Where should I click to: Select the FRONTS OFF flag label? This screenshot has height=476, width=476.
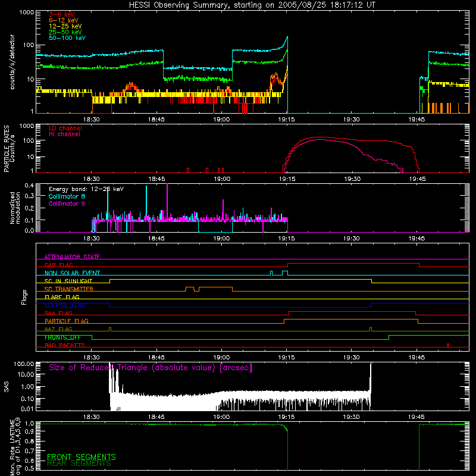tap(62, 337)
